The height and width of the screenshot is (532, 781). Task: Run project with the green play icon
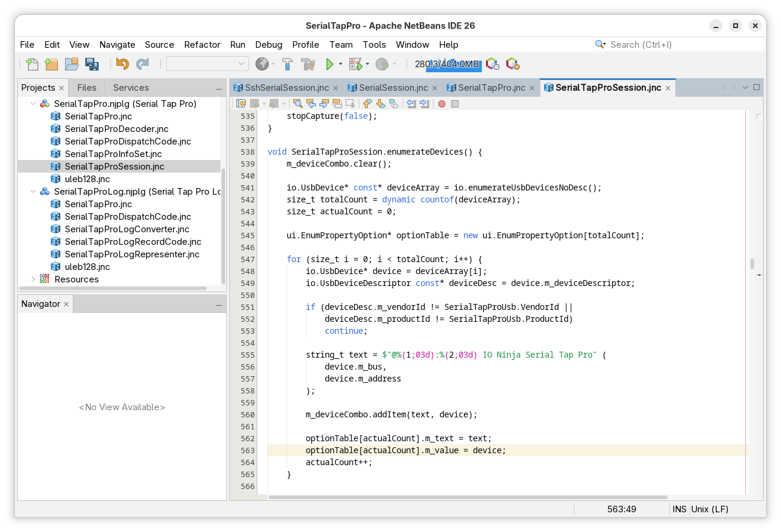coord(329,64)
